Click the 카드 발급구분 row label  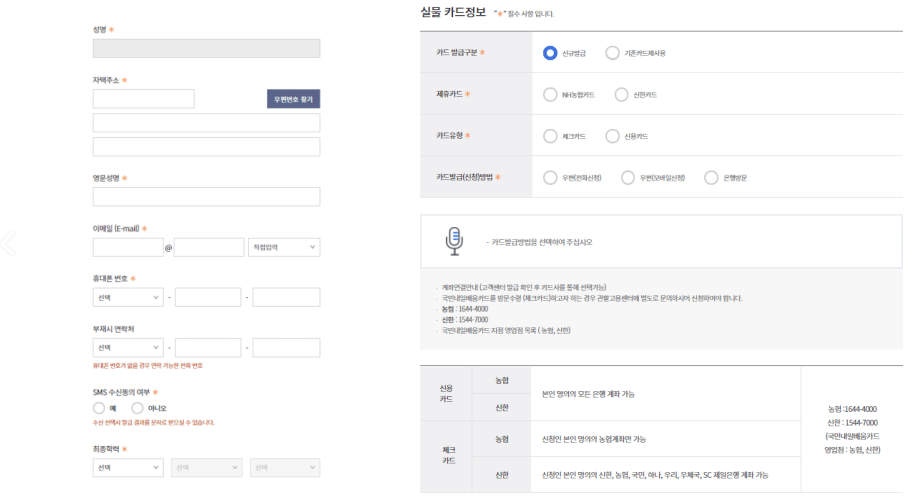[x=456, y=52]
